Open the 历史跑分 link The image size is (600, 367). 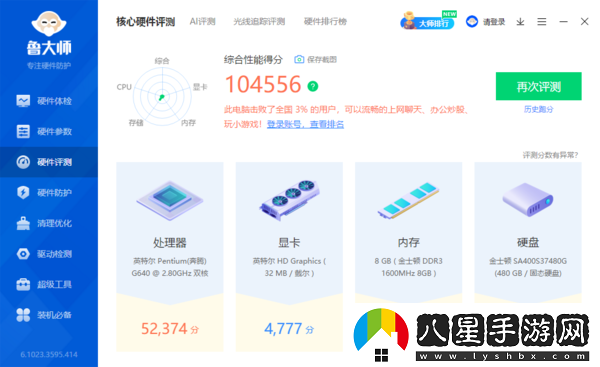tap(538, 109)
